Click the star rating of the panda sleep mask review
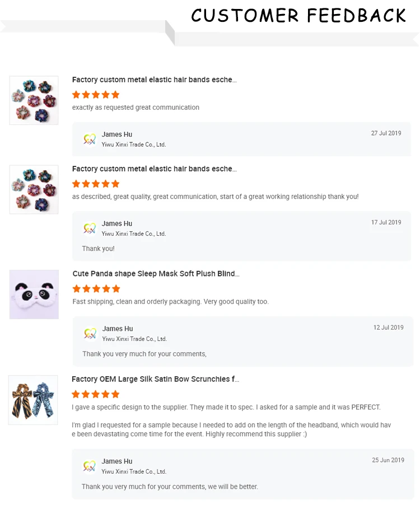The image size is (420, 528). click(x=96, y=289)
